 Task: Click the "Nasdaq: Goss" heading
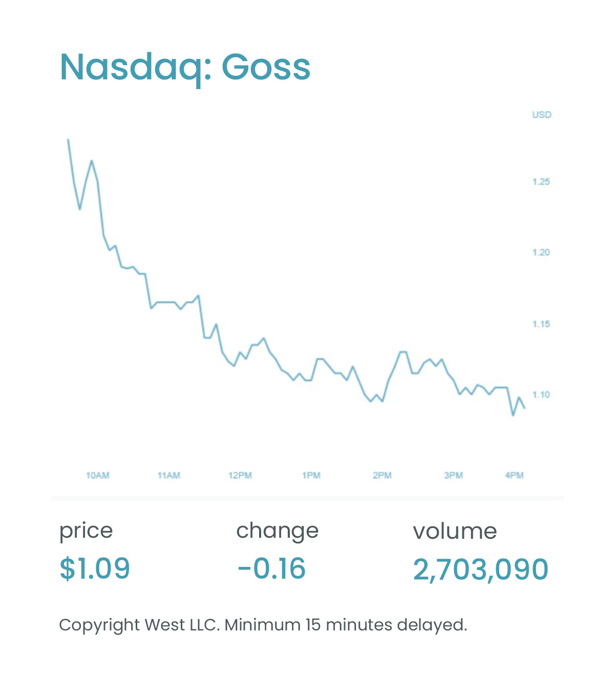point(185,67)
